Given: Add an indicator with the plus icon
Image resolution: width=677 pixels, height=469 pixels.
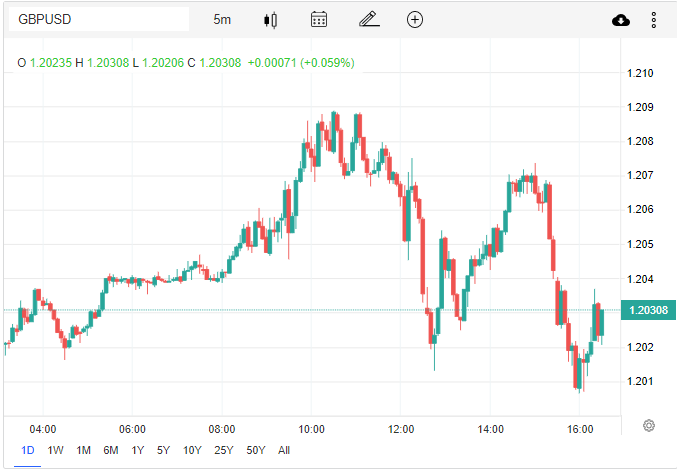Looking at the screenshot, I should (x=415, y=20).
